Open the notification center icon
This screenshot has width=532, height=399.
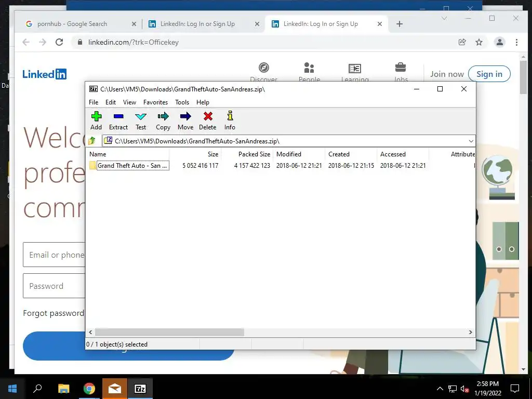(x=515, y=389)
